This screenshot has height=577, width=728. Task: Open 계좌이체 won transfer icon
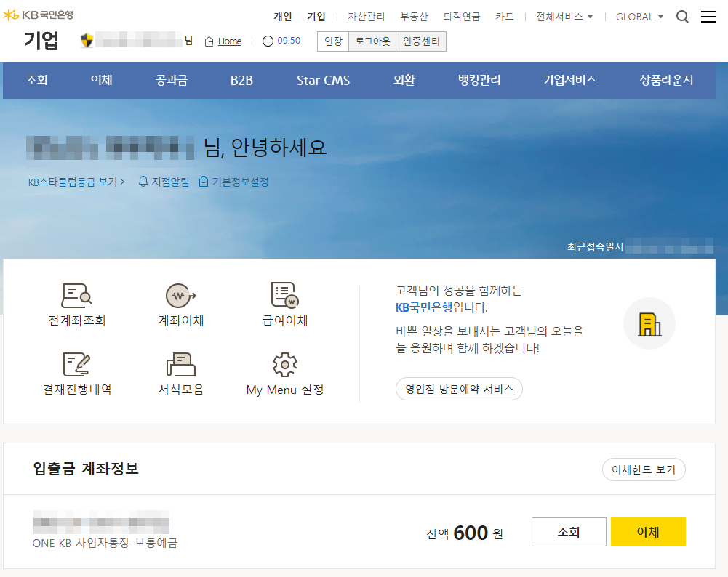tap(180, 296)
